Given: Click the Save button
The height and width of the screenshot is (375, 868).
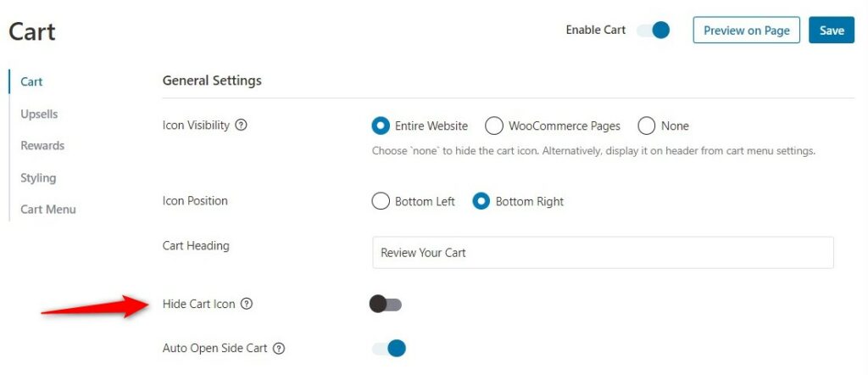Looking at the screenshot, I should [832, 30].
